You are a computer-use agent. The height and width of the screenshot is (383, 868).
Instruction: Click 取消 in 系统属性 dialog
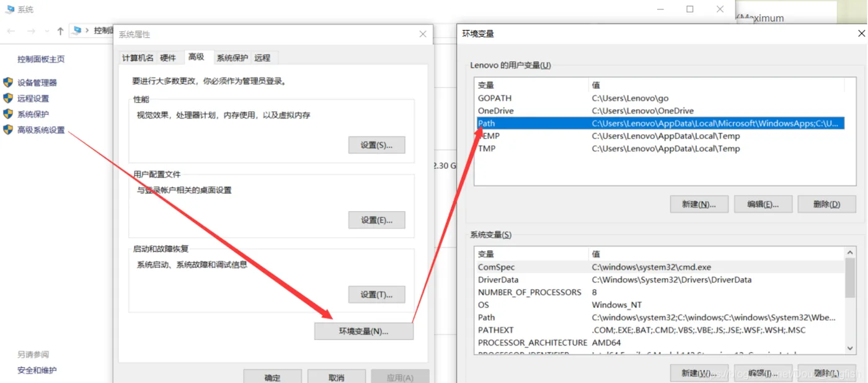[336, 377]
